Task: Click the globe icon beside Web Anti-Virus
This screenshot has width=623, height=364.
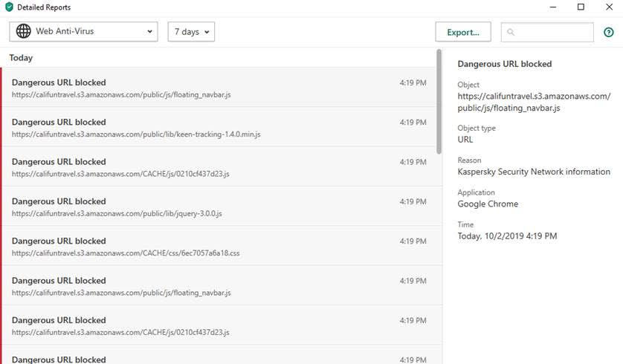Action: coord(24,32)
